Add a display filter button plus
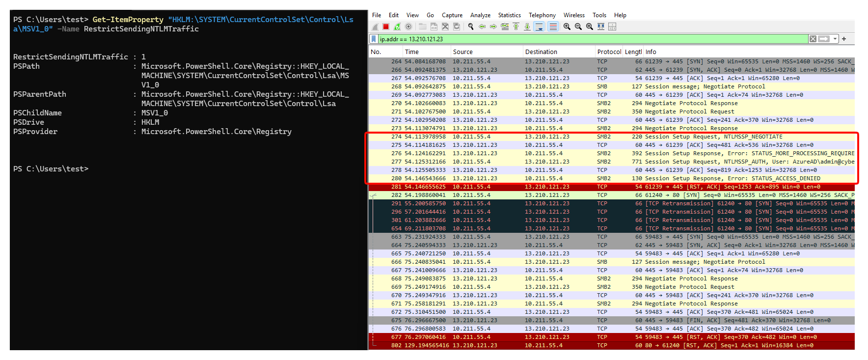The width and height of the screenshot is (868, 360). [x=844, y=39]
